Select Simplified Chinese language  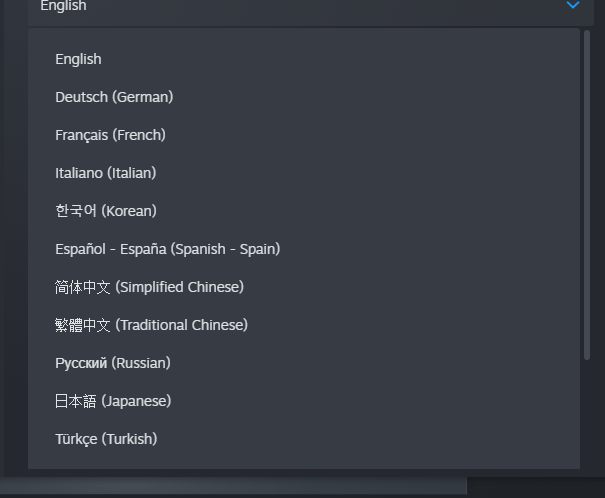click(x=149, y=287)
